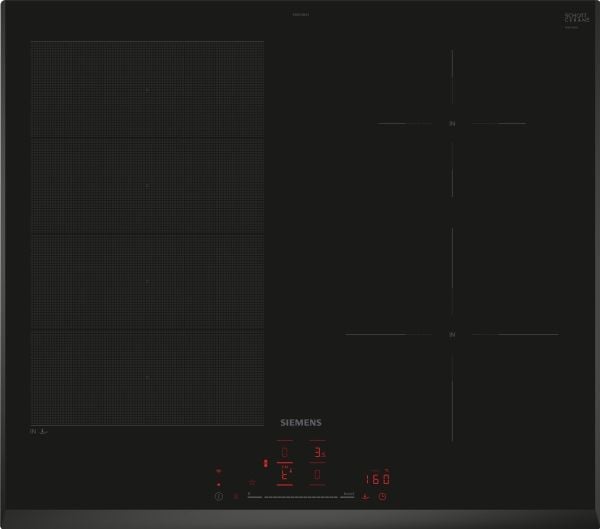This screenshot has height=529, width=600.
Task: Tap the dim icon left of the lower-left zone display
Action: coord(252,482)
